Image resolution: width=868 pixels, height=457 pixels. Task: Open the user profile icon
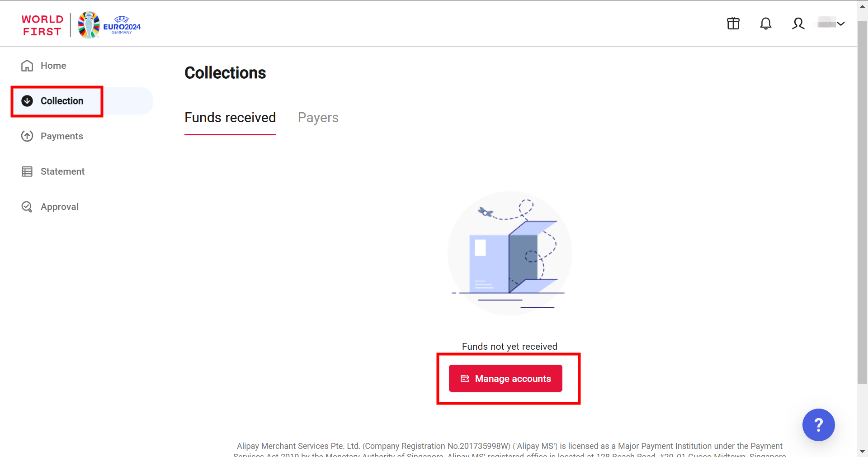click(x=798, y=24)
